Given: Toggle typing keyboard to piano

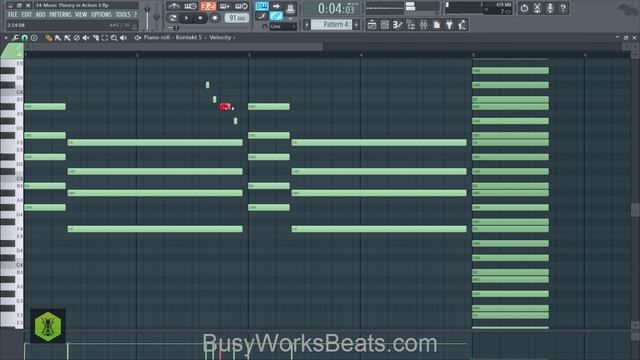Looking at the screenshot, I should (x=262, y=7).
